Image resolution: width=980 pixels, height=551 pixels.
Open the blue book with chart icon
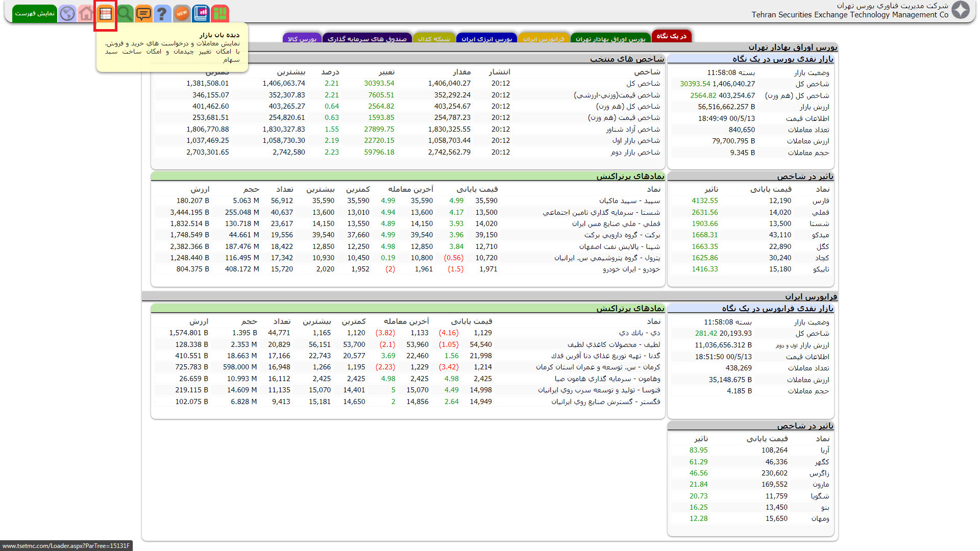pos(201,14)
